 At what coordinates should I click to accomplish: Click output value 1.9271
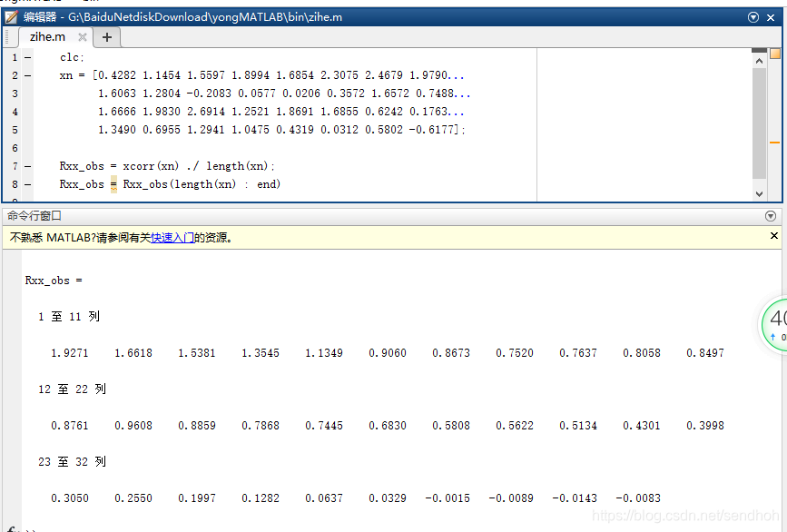coord(70,353)
